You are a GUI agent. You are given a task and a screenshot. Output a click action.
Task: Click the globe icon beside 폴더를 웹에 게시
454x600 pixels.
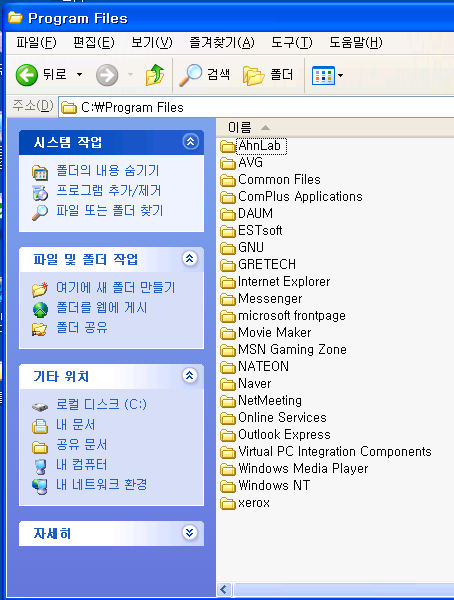[40, 310]
